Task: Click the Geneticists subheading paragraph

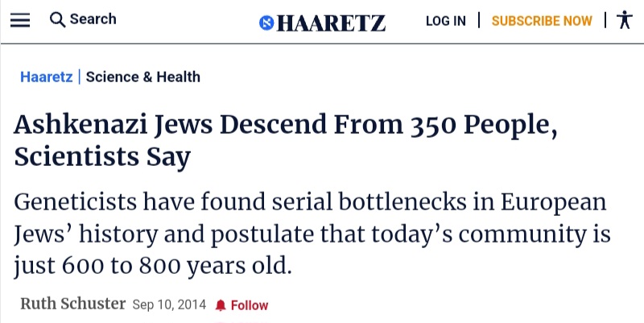Action: click(x=312, y=234)
